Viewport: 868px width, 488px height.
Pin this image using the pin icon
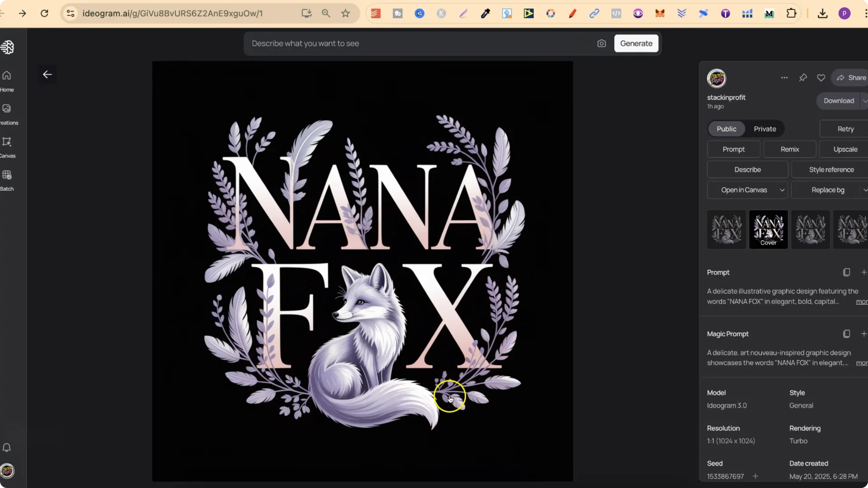click(803, 78)
